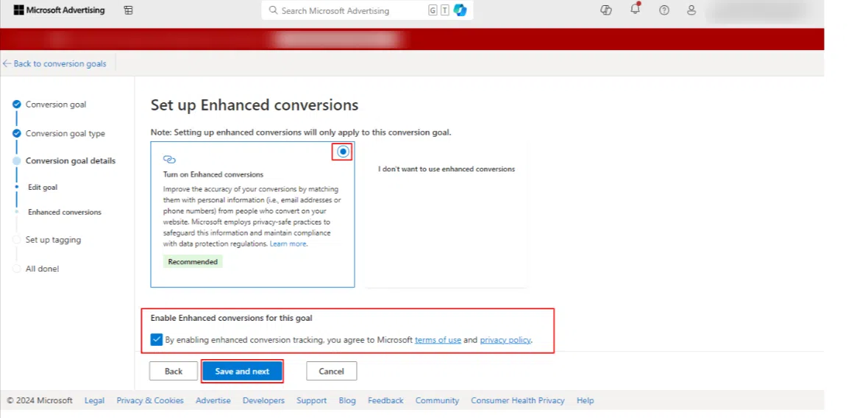Click the Conversion goal type completed checkmark

point(17,133)
